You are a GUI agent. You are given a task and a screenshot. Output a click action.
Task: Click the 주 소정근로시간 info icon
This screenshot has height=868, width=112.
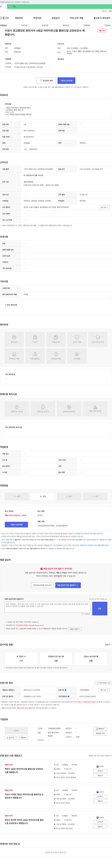36,175
